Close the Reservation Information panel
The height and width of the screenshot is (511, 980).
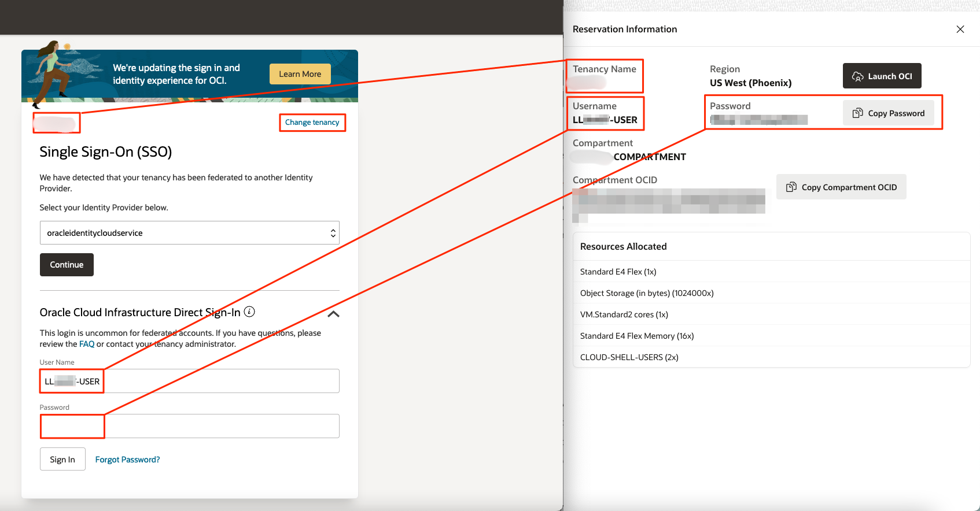(960, 29)
